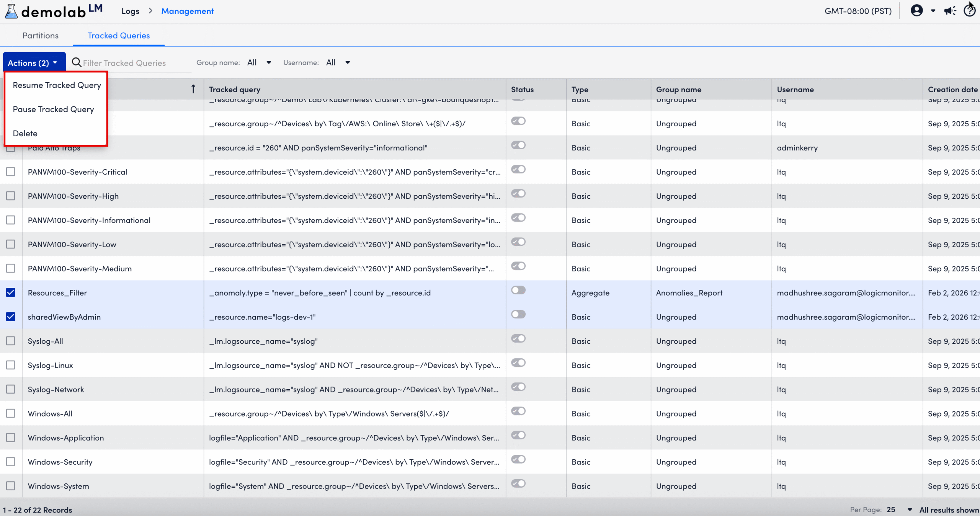The width and height of the screenshot is (980, 516).
Task: Open the Username All dropdown
Action: (x=338, y=62)
